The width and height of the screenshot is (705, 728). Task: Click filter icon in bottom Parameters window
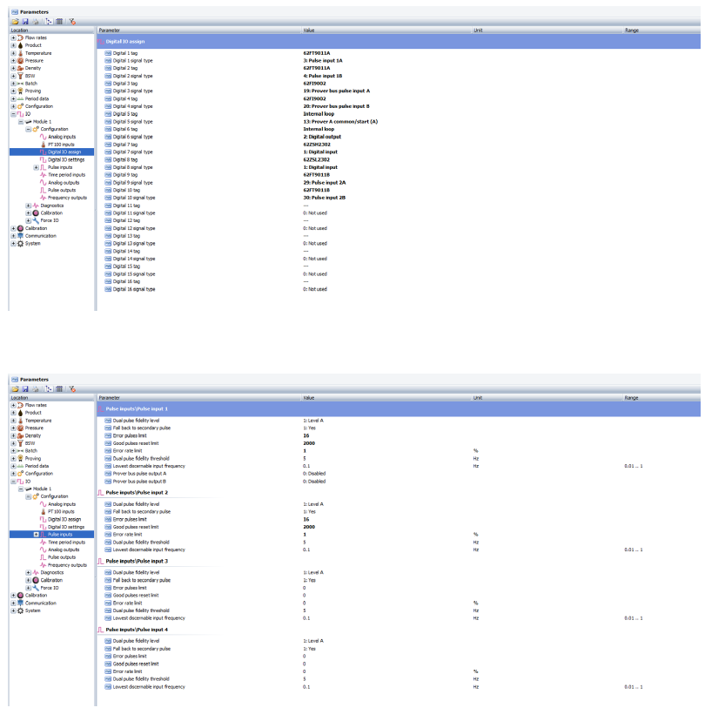click(72, 389)
